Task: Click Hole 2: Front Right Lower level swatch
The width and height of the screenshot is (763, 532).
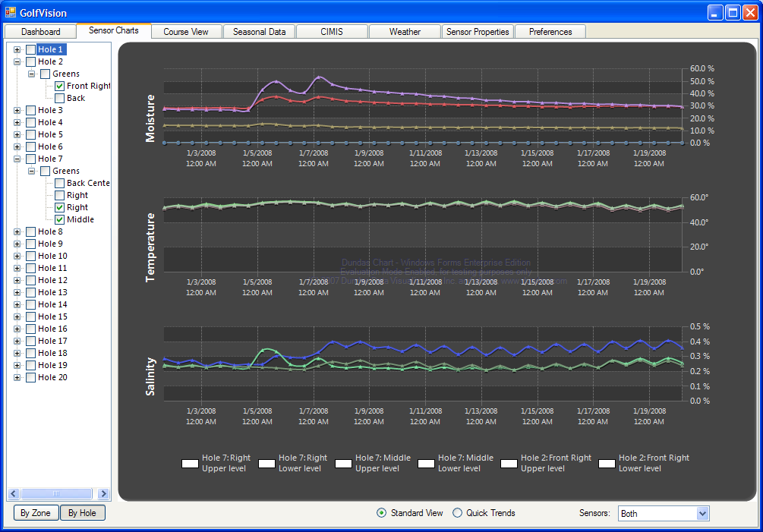Action: click(607, 464)
